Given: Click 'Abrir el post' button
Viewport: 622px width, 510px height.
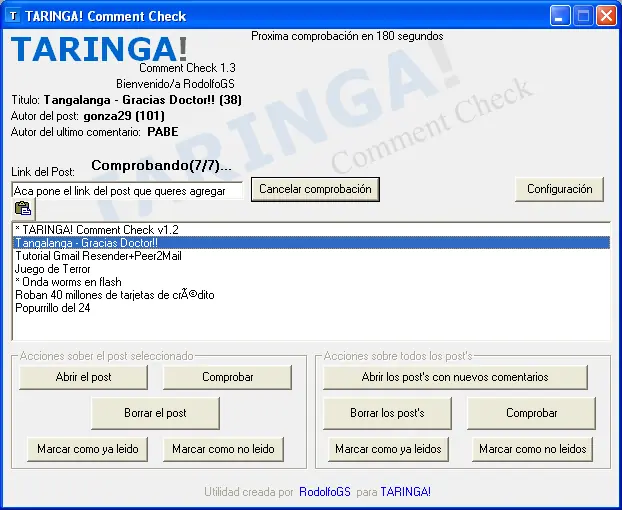Looking at the screenshot, I should pos(83,377).
